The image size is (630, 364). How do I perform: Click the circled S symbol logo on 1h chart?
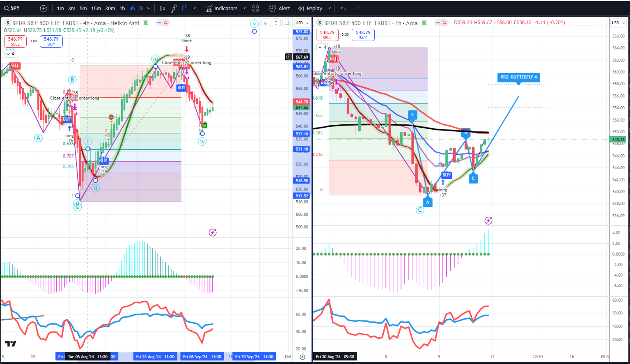(320, 23)
